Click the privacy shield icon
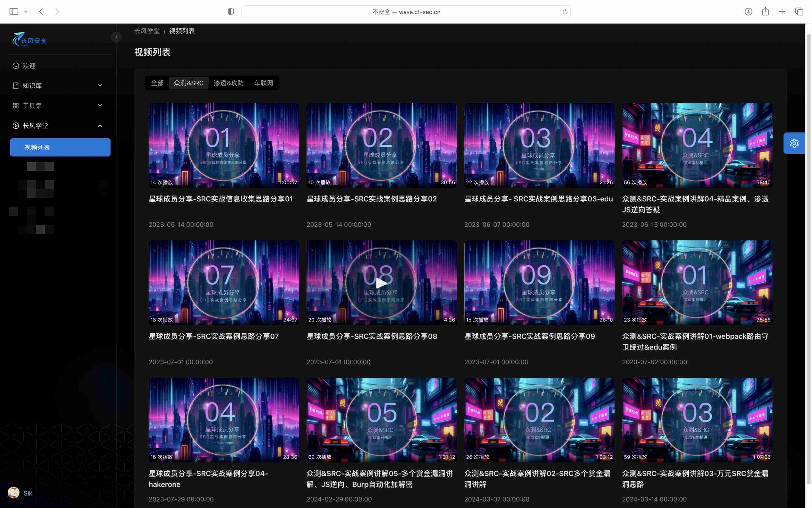 pos(231,12)
